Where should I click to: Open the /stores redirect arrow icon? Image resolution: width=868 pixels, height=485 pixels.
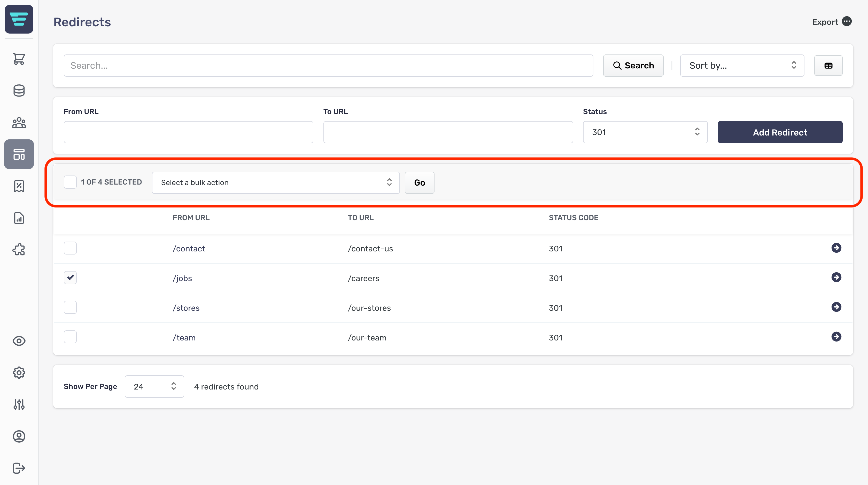(836, 307)
